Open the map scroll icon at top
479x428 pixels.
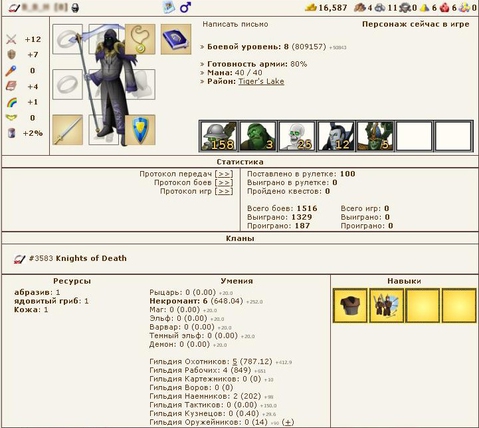(x=169, y=7)
